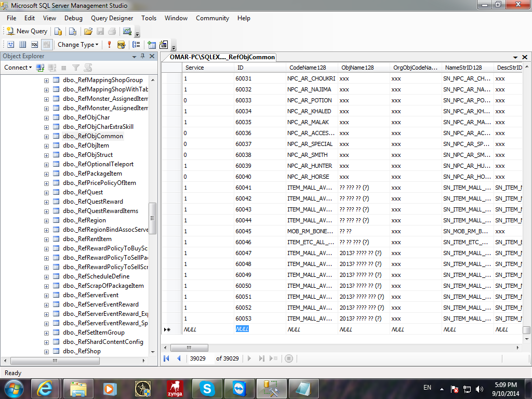Open the Windows Start menu

tap(14, 389)
